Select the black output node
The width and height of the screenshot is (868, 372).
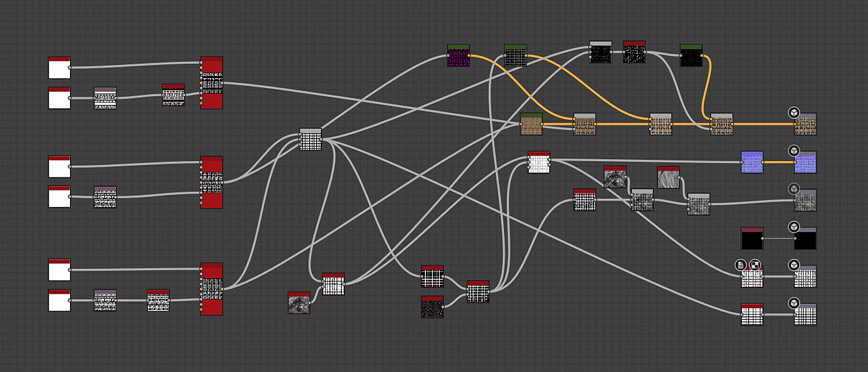pos(806,238)
